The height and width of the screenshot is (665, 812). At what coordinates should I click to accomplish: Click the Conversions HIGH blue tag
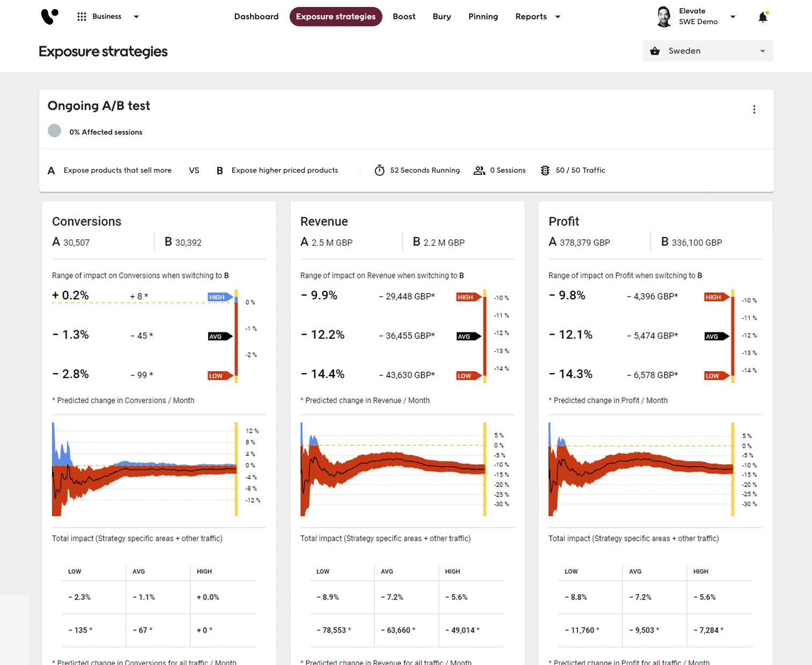[220, 297]
